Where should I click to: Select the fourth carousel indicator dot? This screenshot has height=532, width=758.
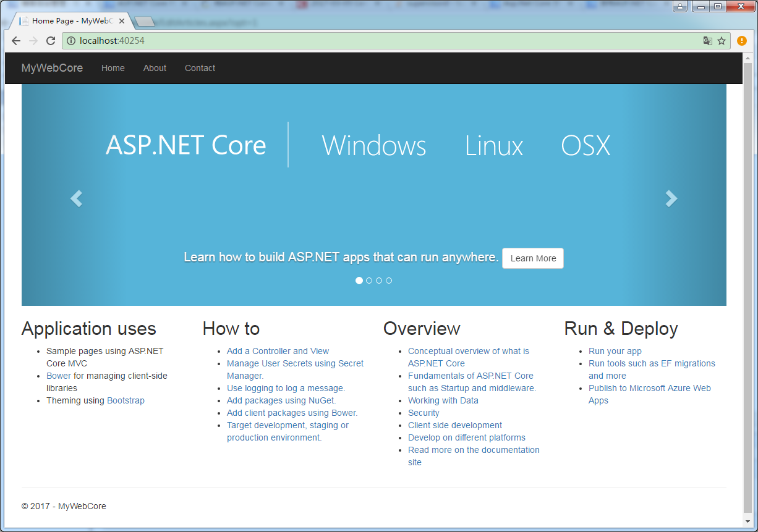pos(389,281)
